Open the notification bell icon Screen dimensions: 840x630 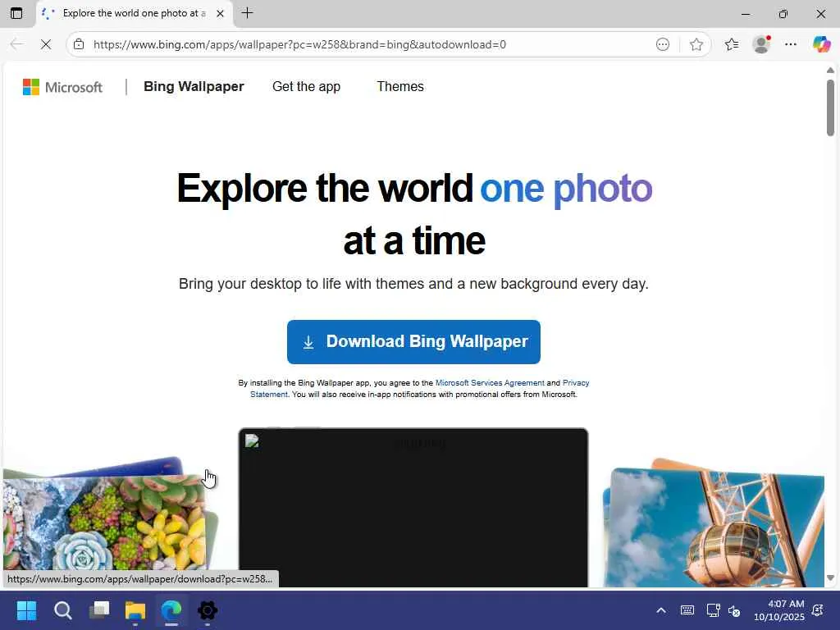click(818, 610)
